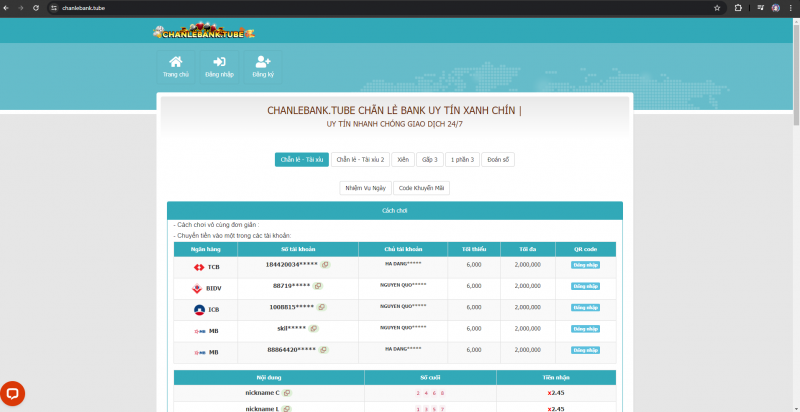Click the CHANLEBANK.TUBE logo

[x=204, y=32]
